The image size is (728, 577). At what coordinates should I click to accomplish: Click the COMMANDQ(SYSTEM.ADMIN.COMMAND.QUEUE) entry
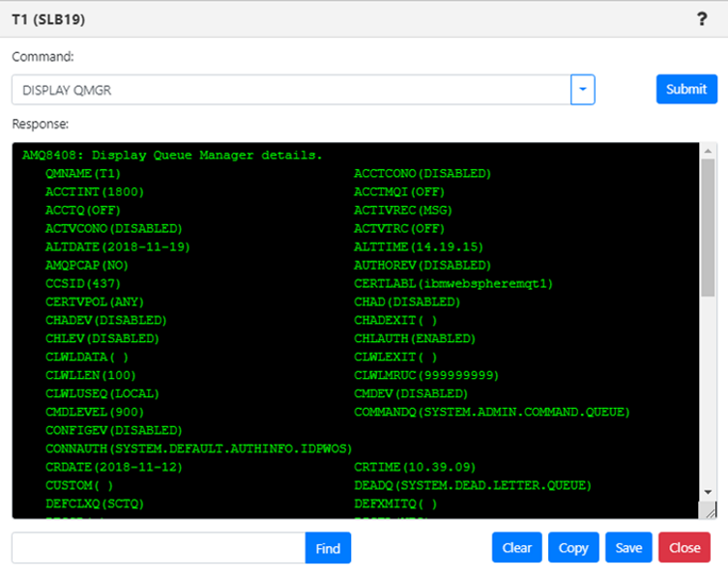492,412
